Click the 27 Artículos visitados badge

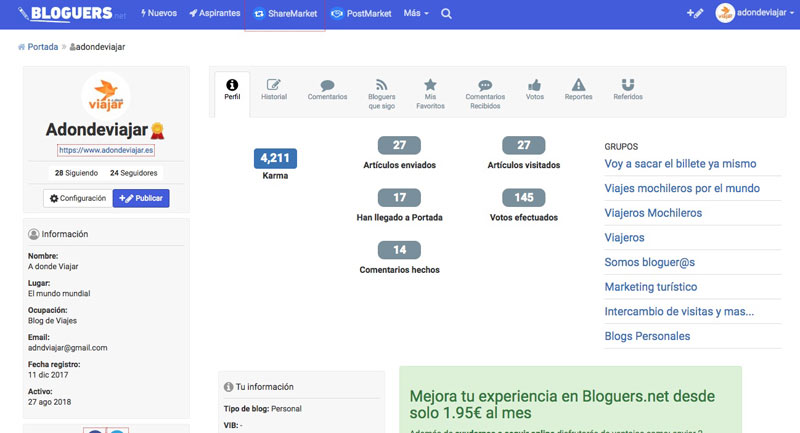pos(524,145)
